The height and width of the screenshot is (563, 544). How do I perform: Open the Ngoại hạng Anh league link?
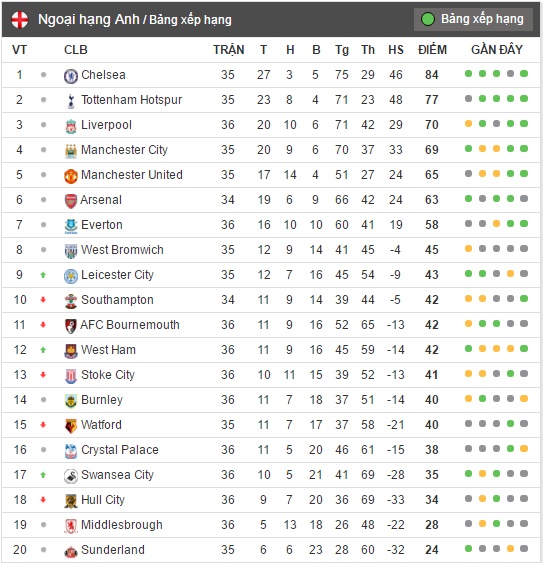tap(89, 19)
